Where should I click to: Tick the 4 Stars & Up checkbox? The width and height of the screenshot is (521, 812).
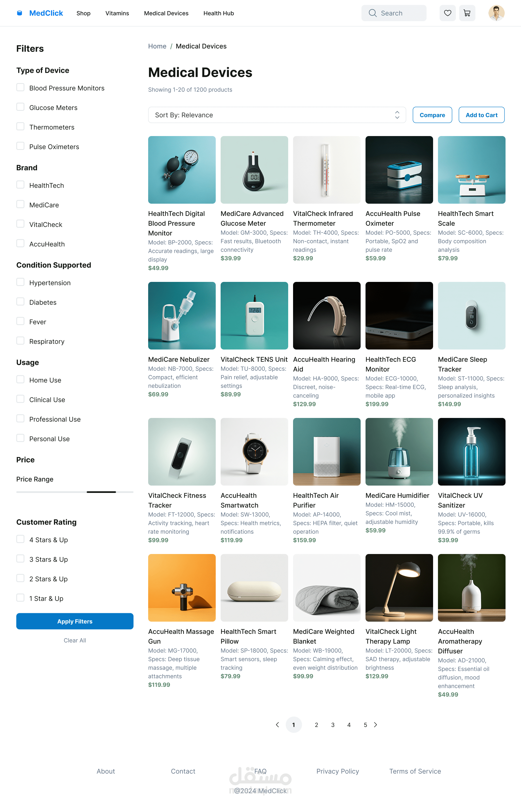pyautogui.click(x=20, y=539)
